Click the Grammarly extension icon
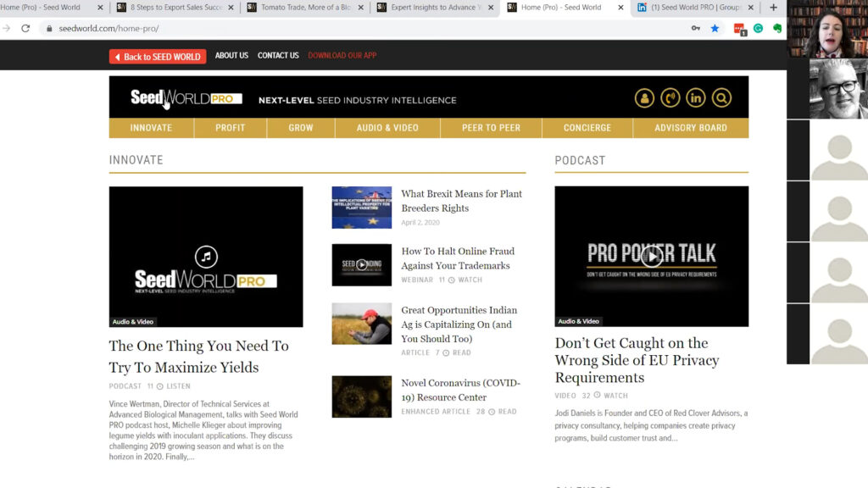868x488 pixels. (x=758, y=28)
